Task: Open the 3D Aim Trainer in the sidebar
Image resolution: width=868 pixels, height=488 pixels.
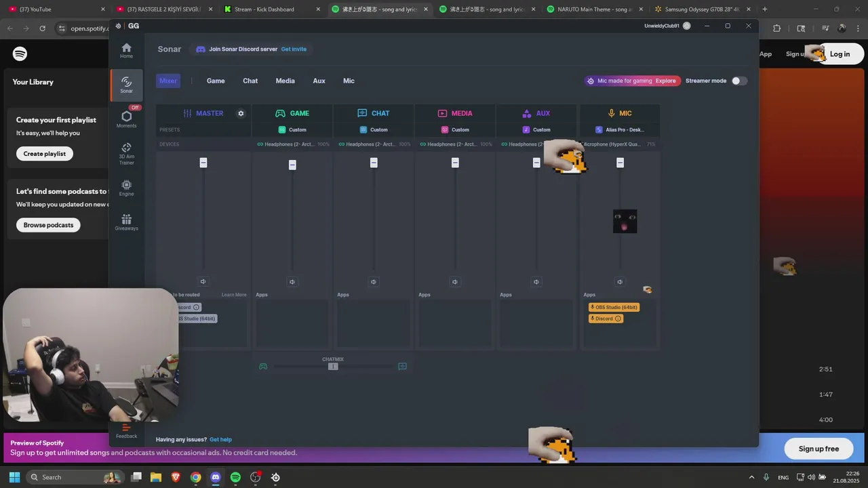Action: (x=126, y=154)
